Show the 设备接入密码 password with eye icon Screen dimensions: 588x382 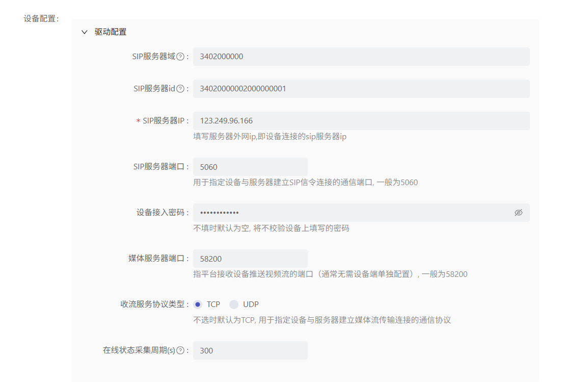[x=518, y=213]
